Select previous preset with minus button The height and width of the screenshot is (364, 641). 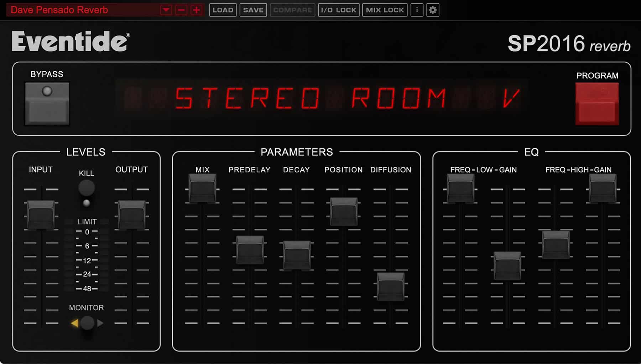click(181, 10)
